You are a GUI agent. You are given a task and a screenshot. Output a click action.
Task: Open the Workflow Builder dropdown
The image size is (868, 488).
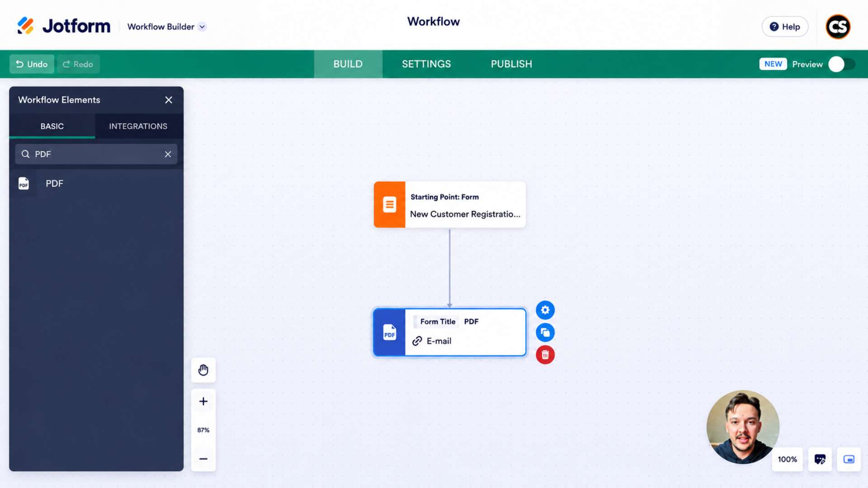(167, 27)
